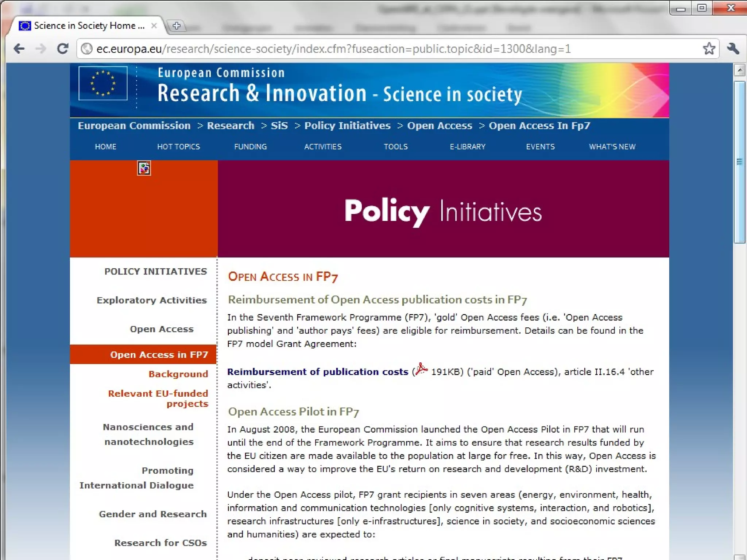
Task: Open the EVENTS menu item
Action: point(540,147)
